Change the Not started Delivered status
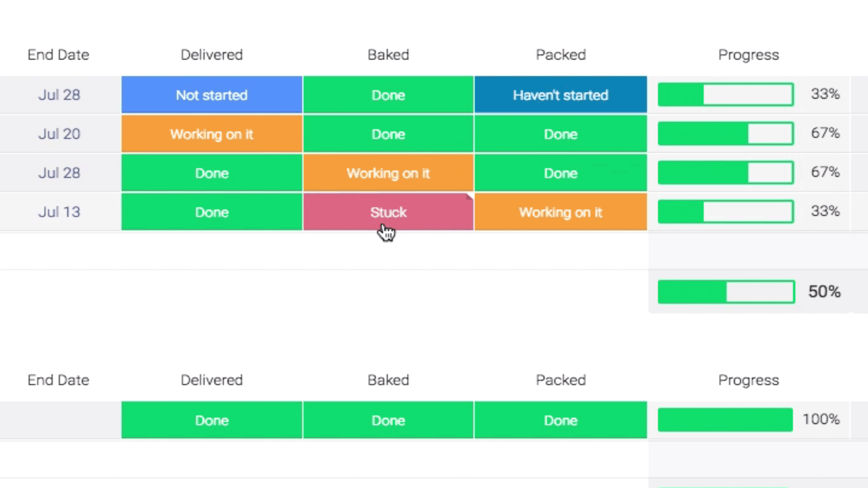This screenshot has height=488, width=868. pyautogui.click(x=212, y=95)
